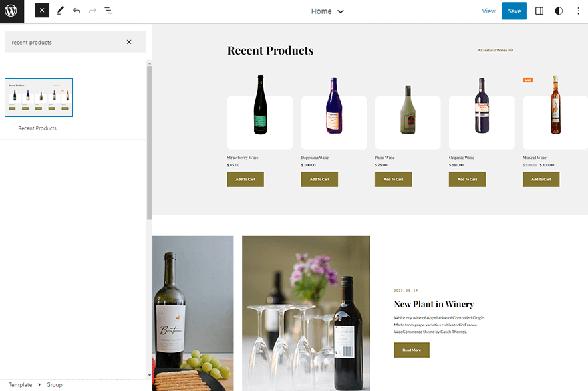Click Add To Cart for Strawberry Wine
This screenshot has height=391, width=588.
245,179
